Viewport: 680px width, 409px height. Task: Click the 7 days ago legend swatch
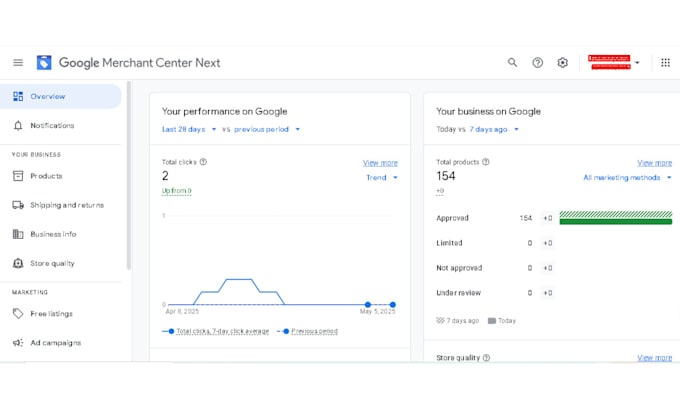(x=440, y=321)
